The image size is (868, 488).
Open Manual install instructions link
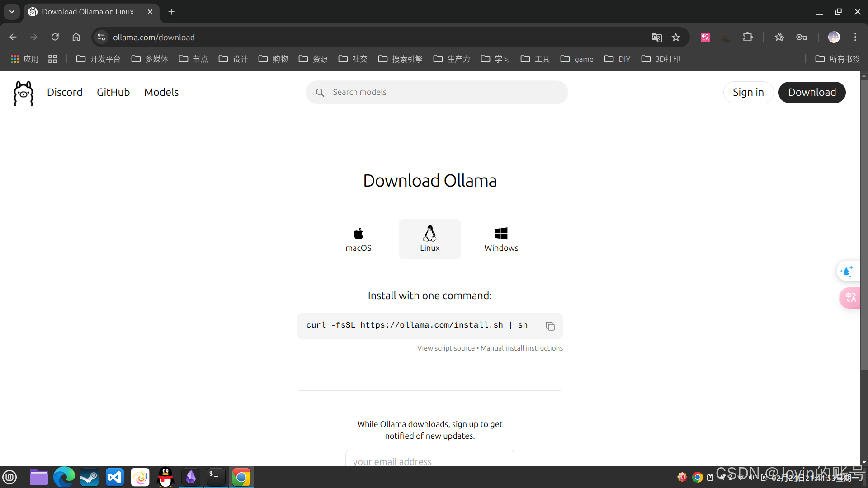[521, 348]
